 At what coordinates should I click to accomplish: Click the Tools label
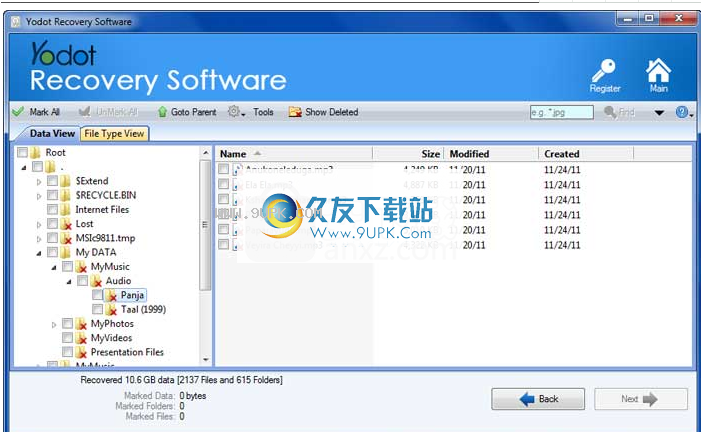point(263,112)
